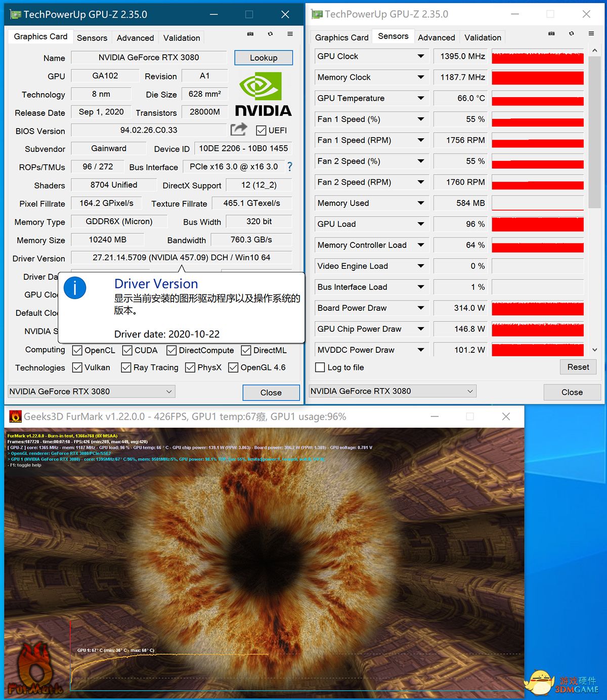Click the GPU Temperature 66.0 °C value
Screen dimensions: 607x700
coord(460,98)
